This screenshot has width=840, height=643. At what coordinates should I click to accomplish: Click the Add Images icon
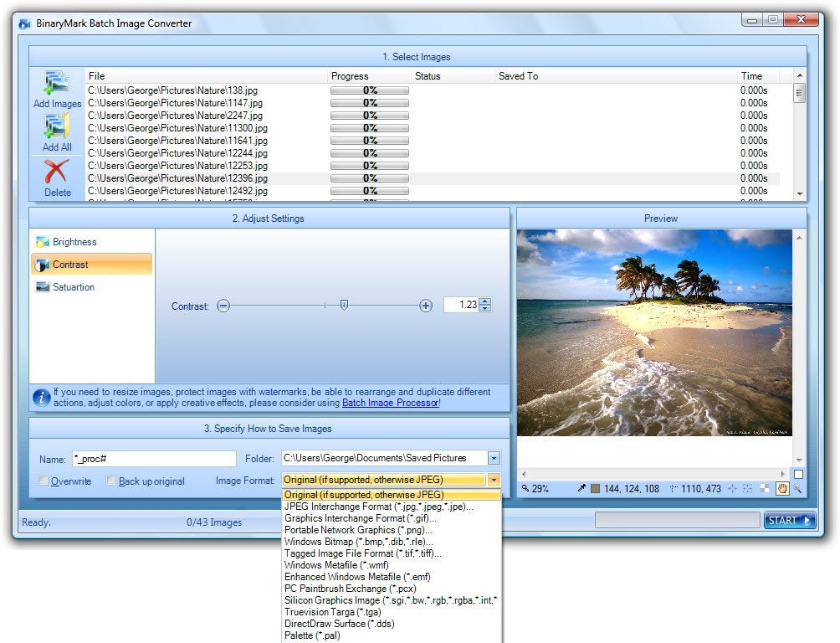(57, 84)
